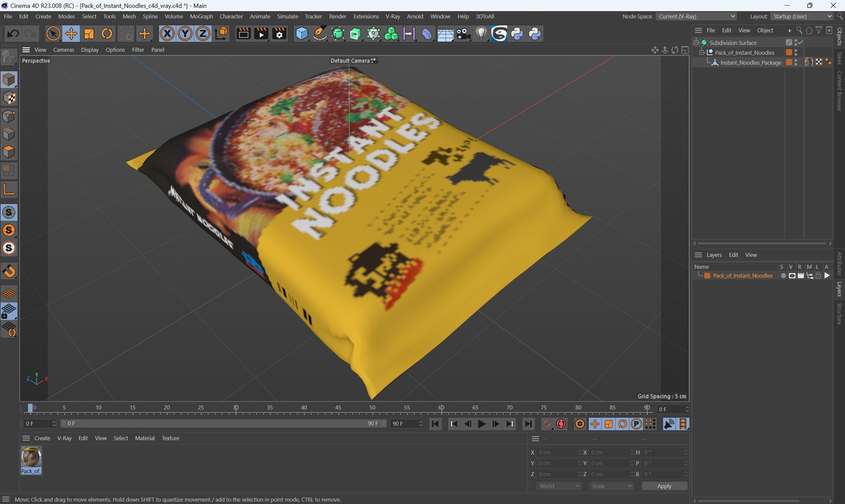Collapse the Subdivision Surface tree node

pos(696,42)
